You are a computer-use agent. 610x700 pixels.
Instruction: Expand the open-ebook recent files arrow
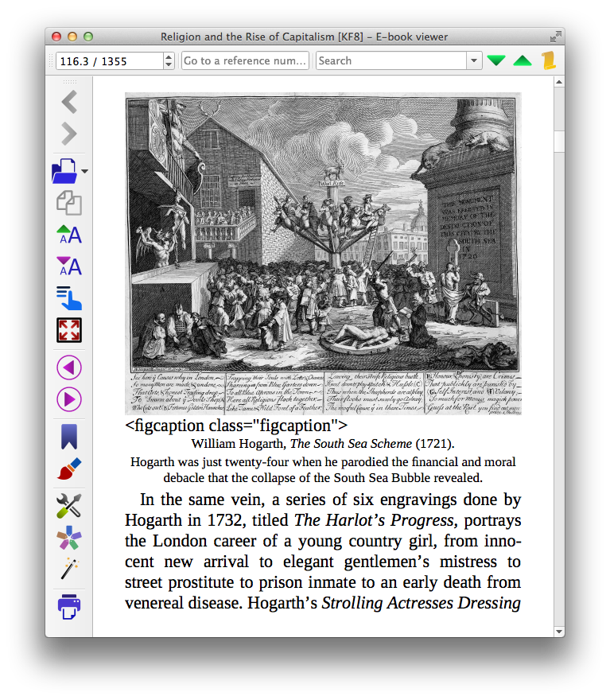(x=85, y=171)
